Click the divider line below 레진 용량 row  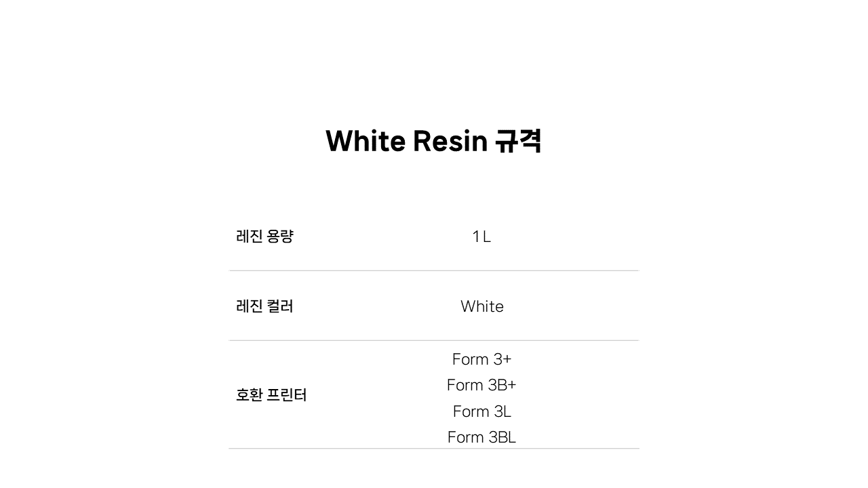pyautogui.click(x=434, y=270)
